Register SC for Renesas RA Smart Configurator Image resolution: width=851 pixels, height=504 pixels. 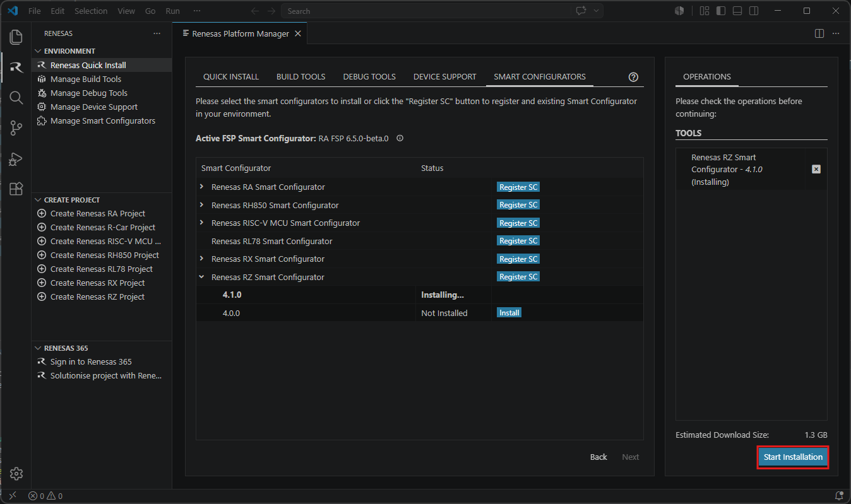518,187
